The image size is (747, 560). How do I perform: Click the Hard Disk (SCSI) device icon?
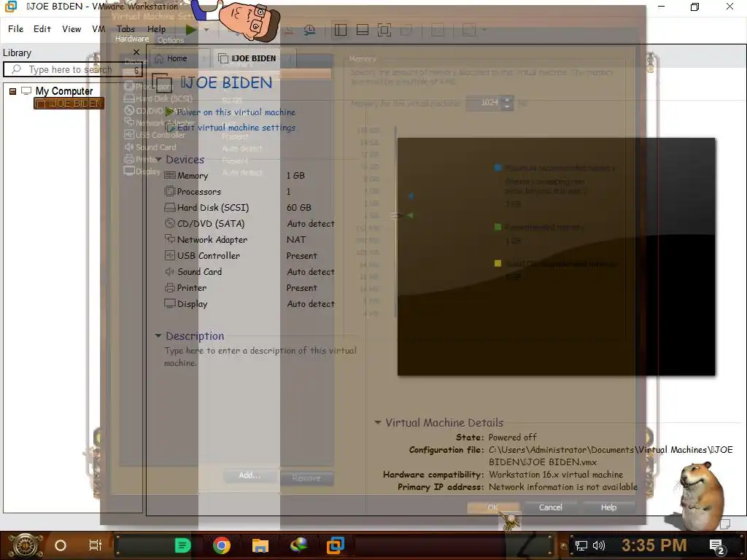169,208
